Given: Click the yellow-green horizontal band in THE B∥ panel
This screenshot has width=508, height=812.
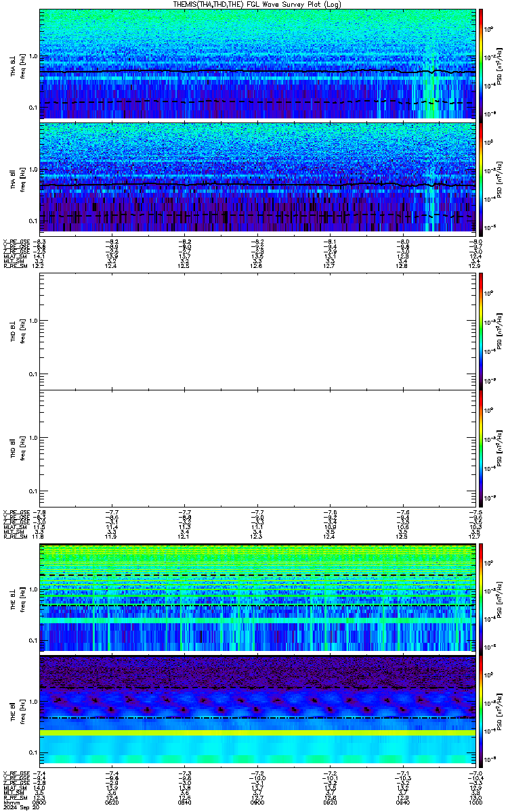Looking at the screenshot, I should 257,733.
